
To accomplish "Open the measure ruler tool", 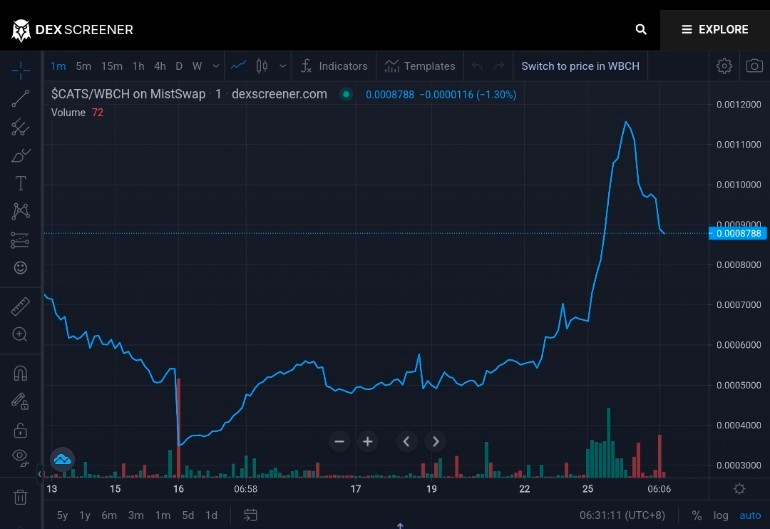I will point(20,306).
